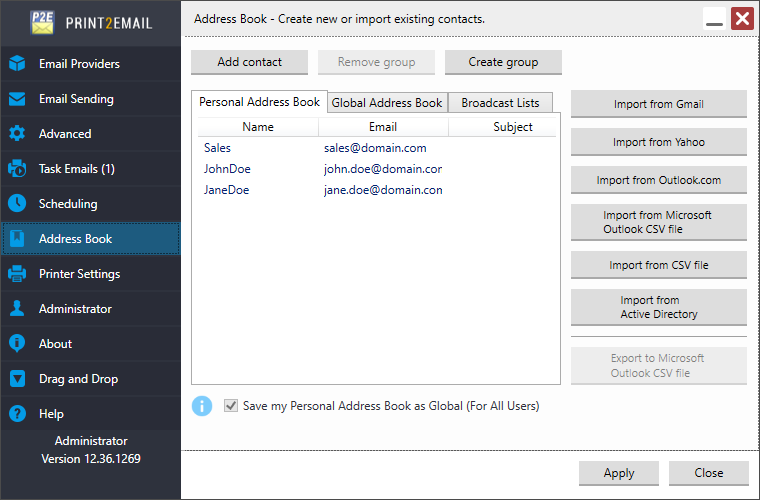
Task: Click the Add contact button
Action: click(x=250, y=62)
